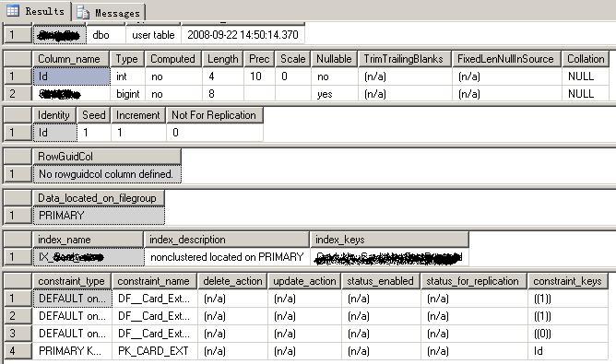
Task: Select row header 3 in constraints grid
Action: 18,334
